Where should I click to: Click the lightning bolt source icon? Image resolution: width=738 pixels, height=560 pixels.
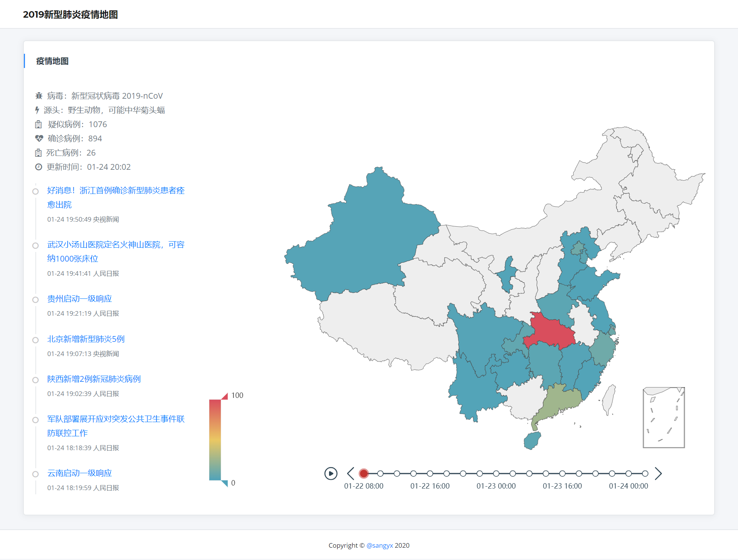37,110
